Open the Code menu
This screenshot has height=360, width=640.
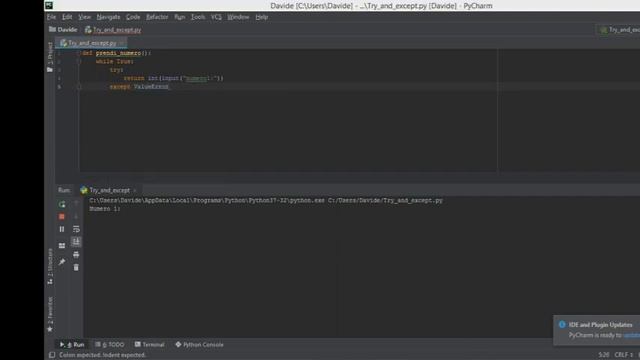[x=133, y=17]
